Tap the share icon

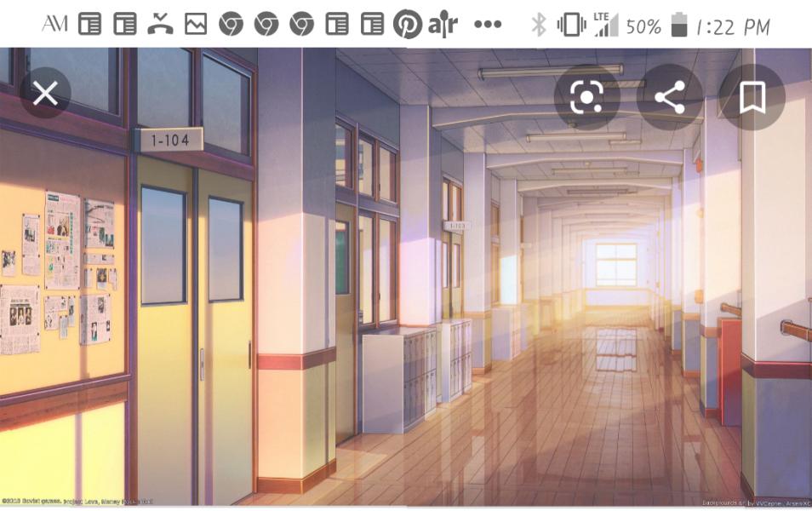pyautogui.click(x=669, y=97)
